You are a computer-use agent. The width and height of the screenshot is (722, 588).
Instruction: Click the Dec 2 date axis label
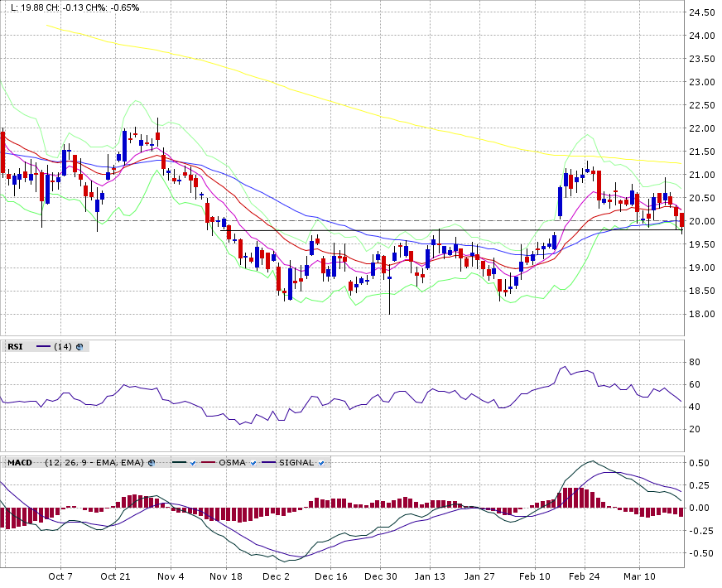click(277, 576)
